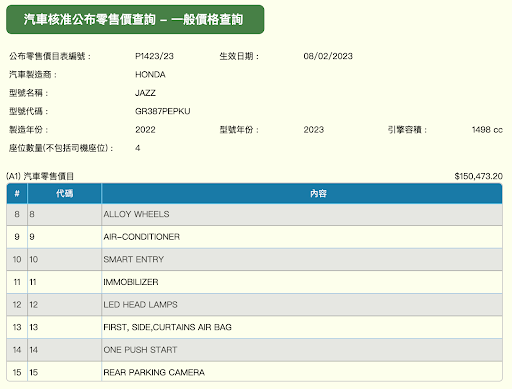Click the price list number P1423/23
The height and width of the screenshot is (389, 512).
pos(154,56)
